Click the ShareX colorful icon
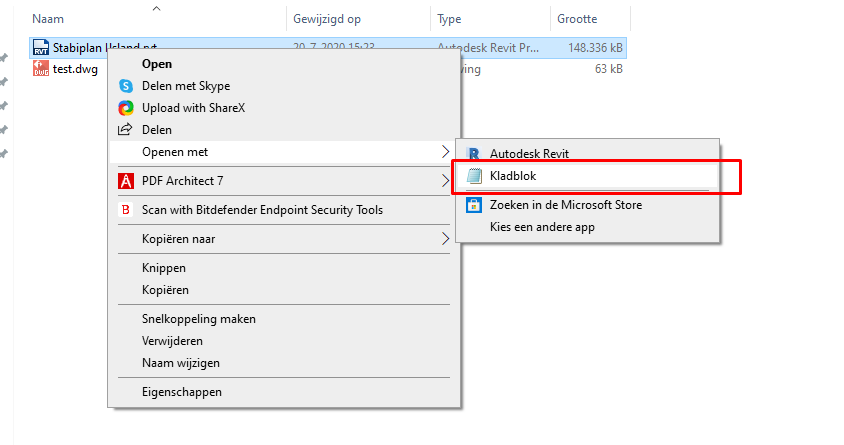The width and height of the screenshot is (844, 445). 125,108
